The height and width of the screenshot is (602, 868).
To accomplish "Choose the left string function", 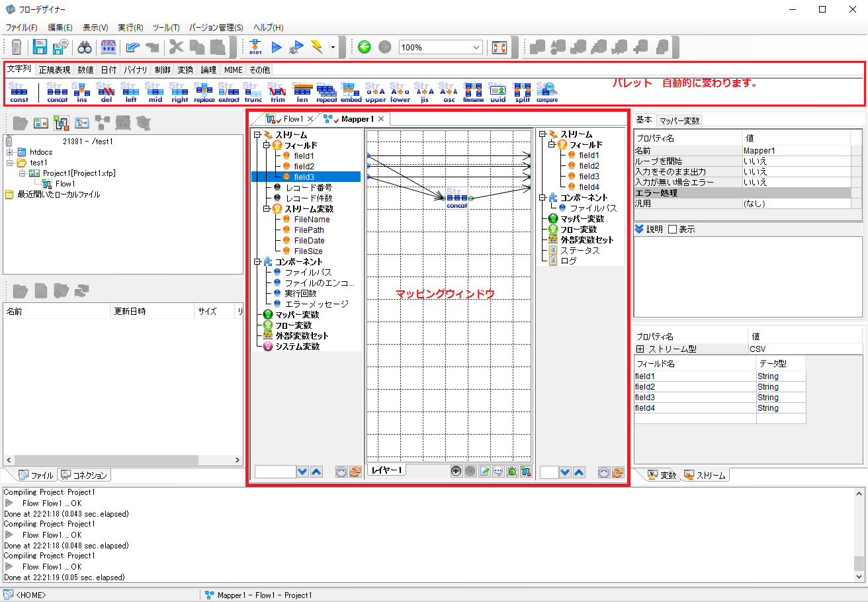I will point(130,93).
